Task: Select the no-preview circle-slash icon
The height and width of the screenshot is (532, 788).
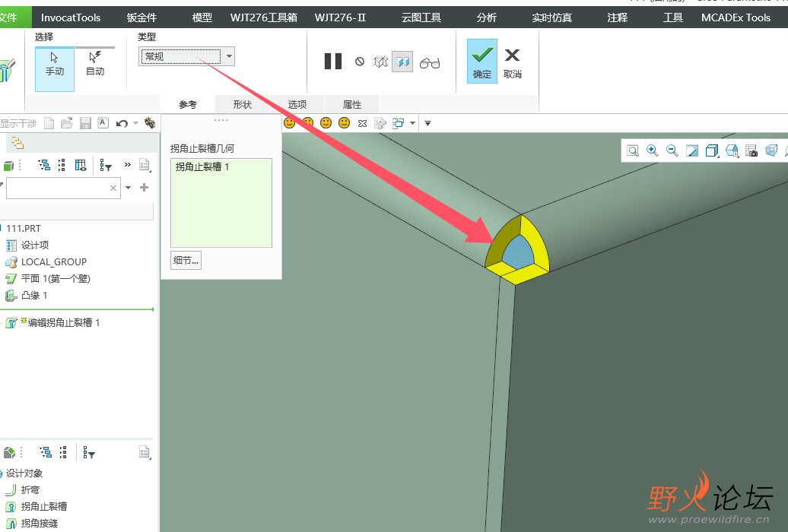Action: 360,62
